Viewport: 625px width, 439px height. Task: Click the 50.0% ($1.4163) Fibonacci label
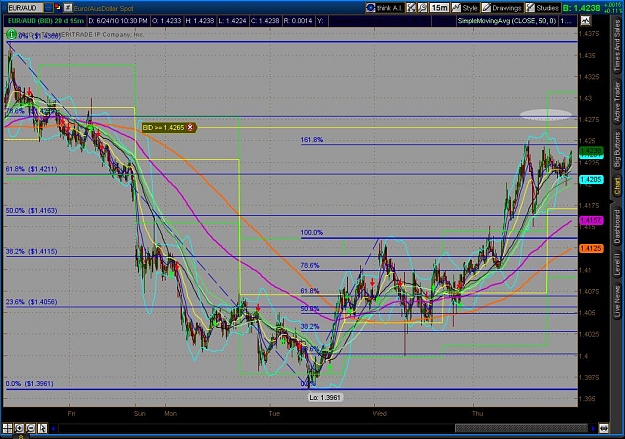coord(31,211)
